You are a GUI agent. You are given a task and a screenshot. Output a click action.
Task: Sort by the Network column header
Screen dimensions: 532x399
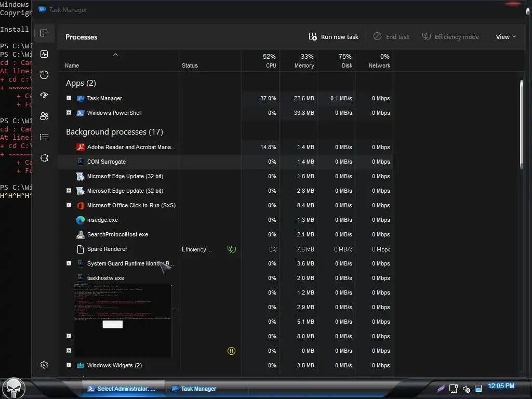tap(375, 61)
